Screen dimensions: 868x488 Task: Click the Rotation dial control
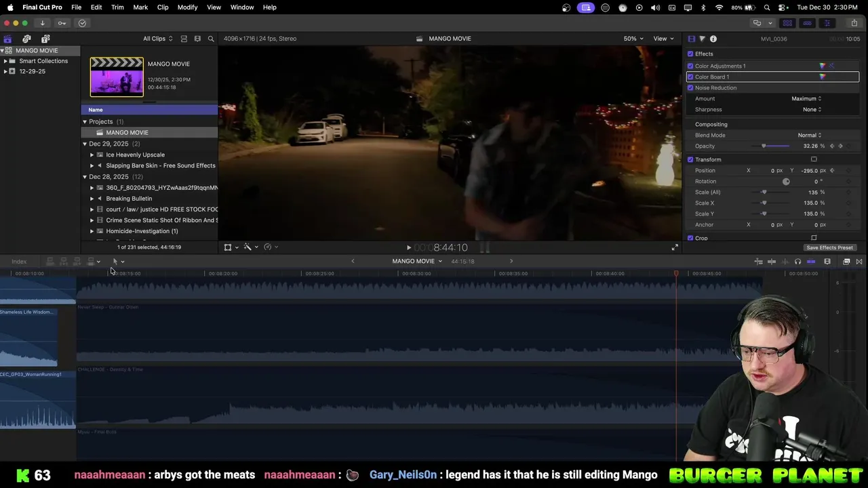coord(786,181)
